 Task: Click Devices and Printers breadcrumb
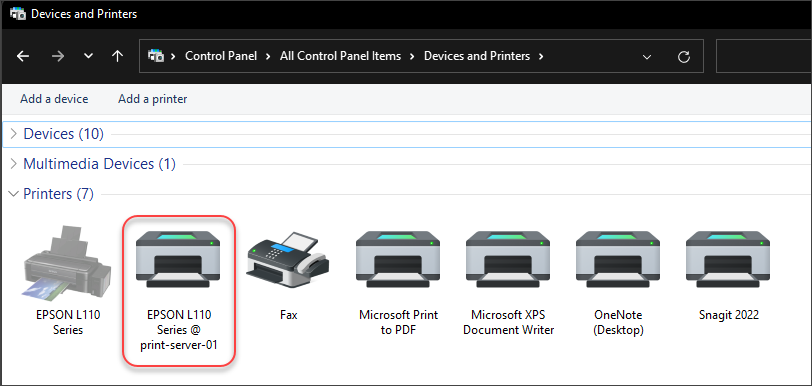coord(477,56)
